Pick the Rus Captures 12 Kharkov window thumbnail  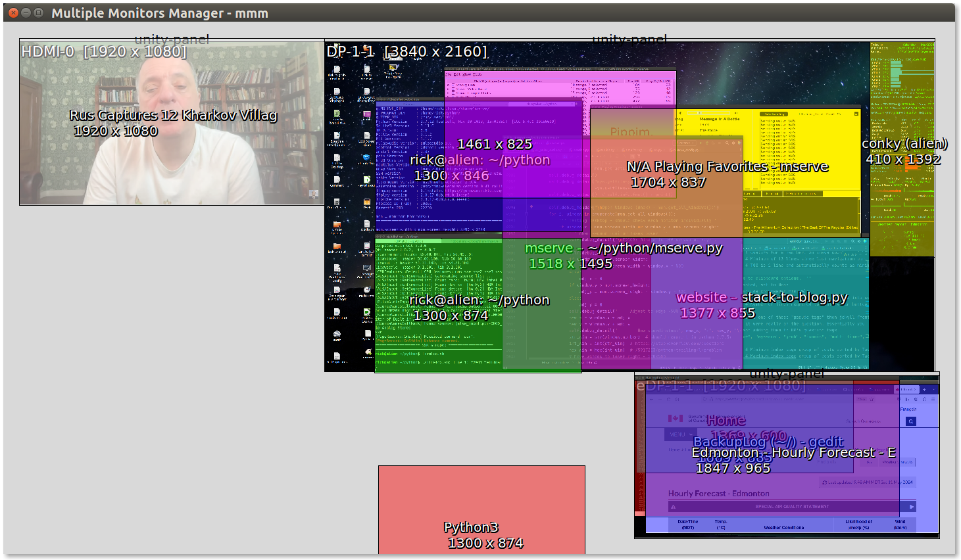click(172, 124)
